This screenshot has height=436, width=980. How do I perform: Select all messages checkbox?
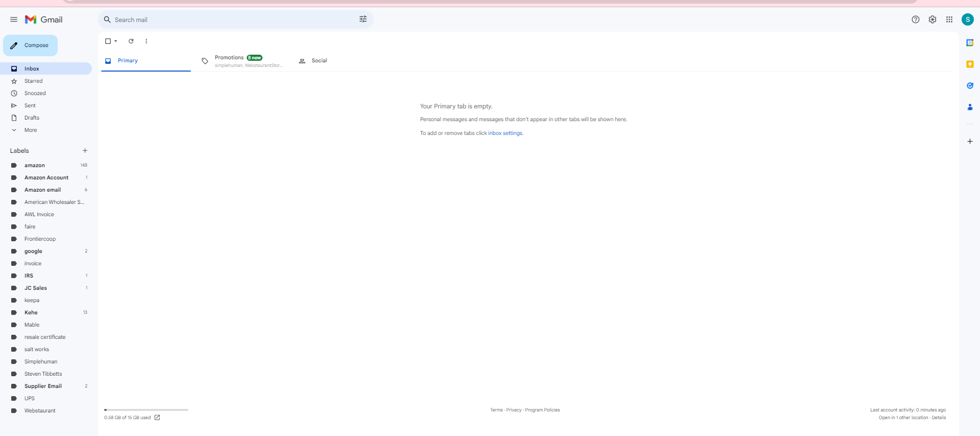point(108,41)
